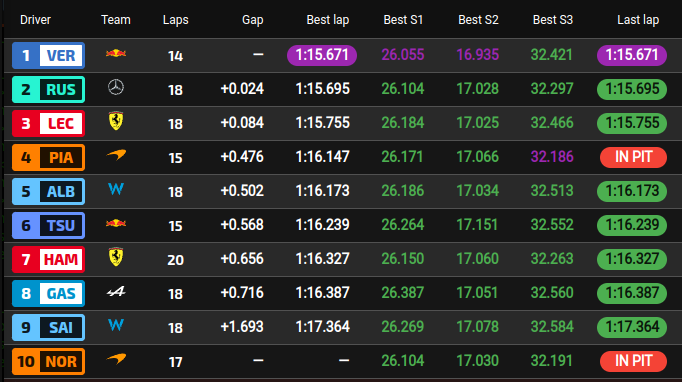
Task: Click the Ferrari logo in HAM row
Action: pyautogui.click(x=116, y=257)
